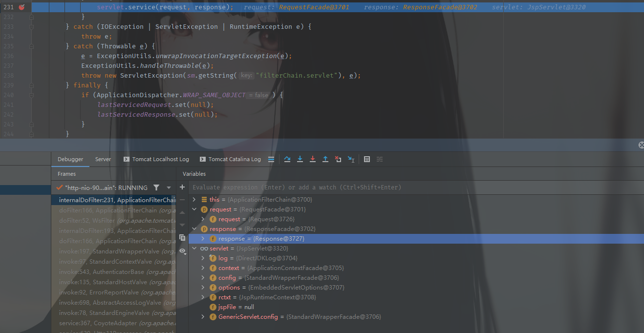644x333 pixels.
Task: Switch to the Debugger tab
Action: click(x=70, y=159)
